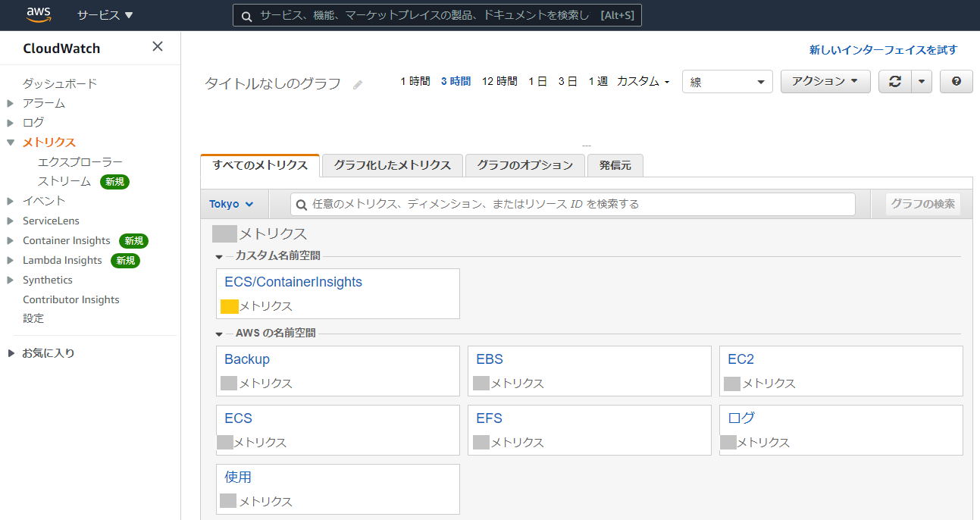Open Lambda Insights in the sidebar
980x520 pixels.
click(x=62, y=260)
